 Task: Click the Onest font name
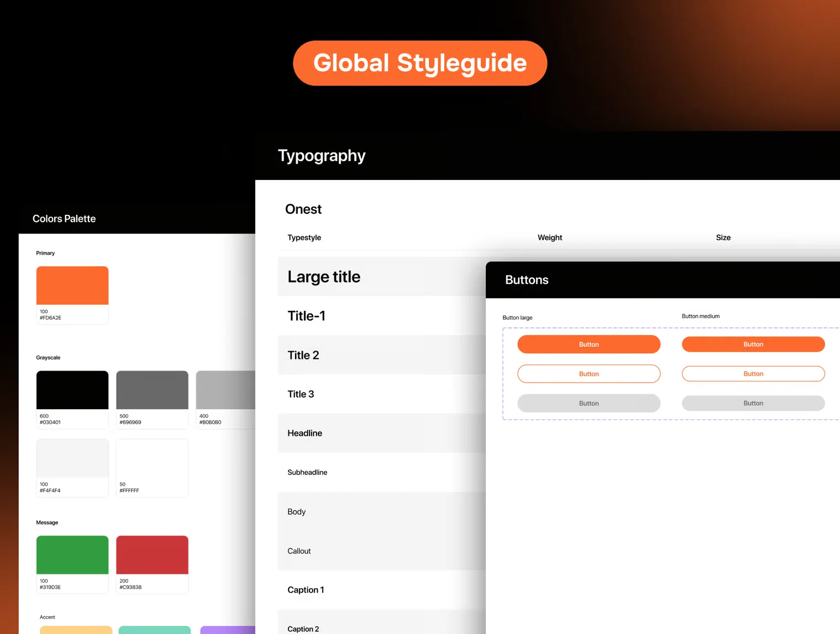pyautogui.click(x=303, y=209)
